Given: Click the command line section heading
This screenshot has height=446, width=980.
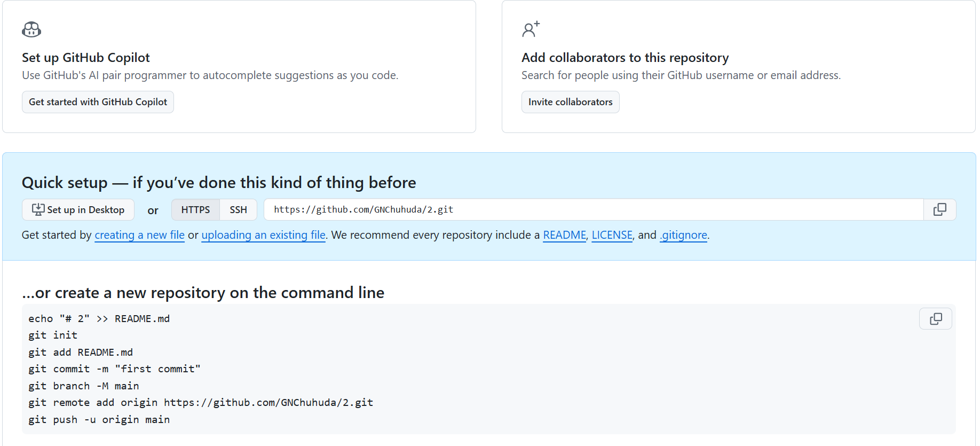Looking at the screenshot, I should pos(203,293).
